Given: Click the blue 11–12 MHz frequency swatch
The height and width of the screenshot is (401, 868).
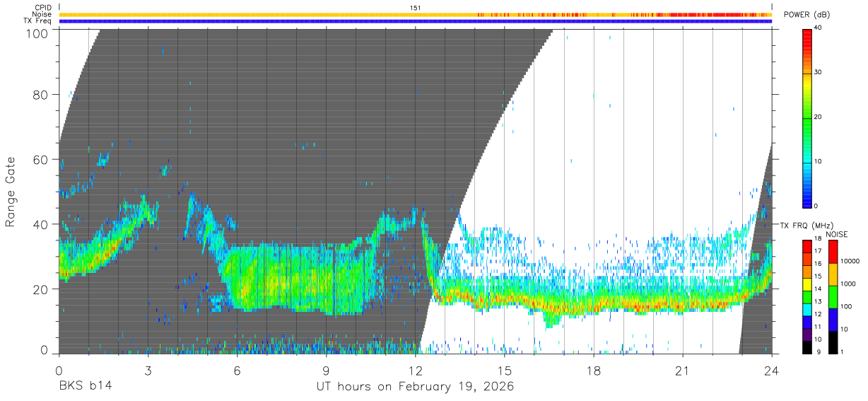Looking at the screenshot, I should (807, 322).
